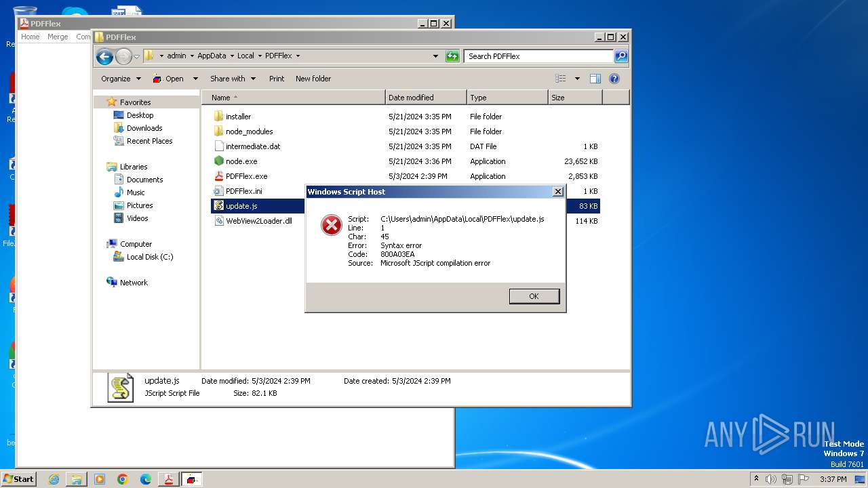Open Merge tab in background PDFFlex window
The height and width of the screenshot is (488, 868).
[58, 37]
